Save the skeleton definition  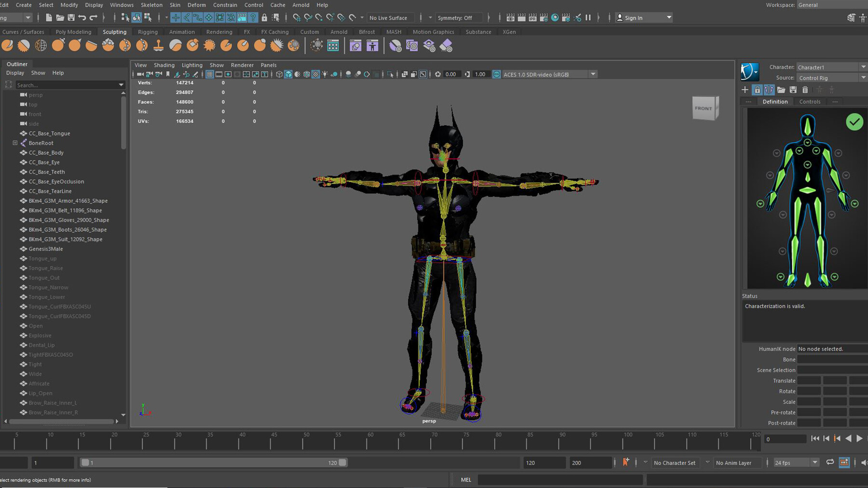[x=793, y=90]
